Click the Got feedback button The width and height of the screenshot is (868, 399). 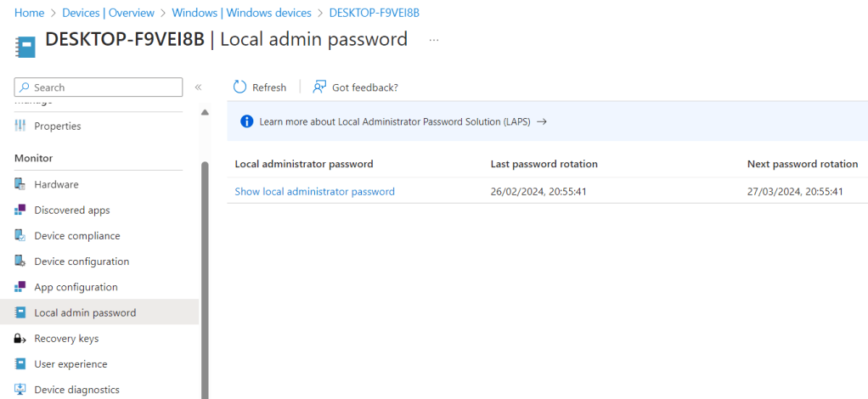point(355,87)
